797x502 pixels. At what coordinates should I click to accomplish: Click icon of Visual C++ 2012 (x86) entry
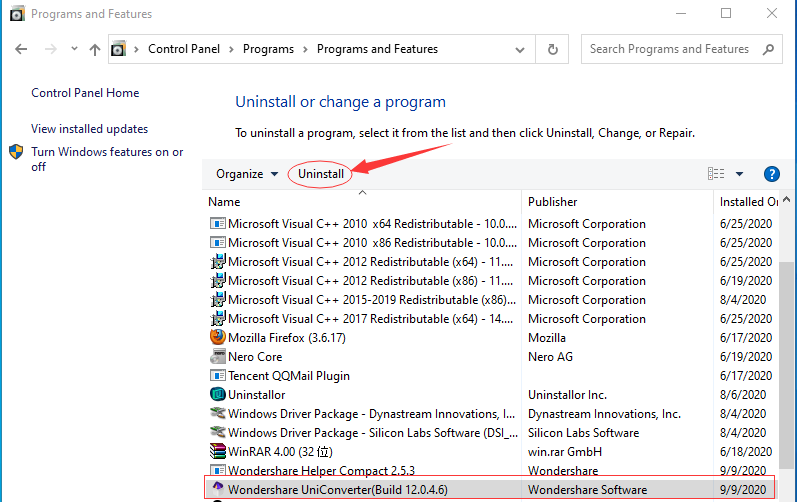pos(218,281)
